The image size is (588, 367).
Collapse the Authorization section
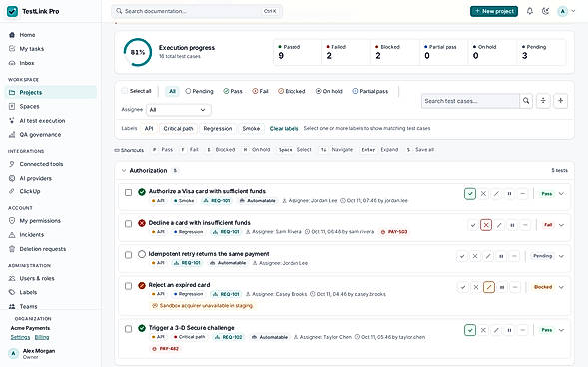coord(124,170)
